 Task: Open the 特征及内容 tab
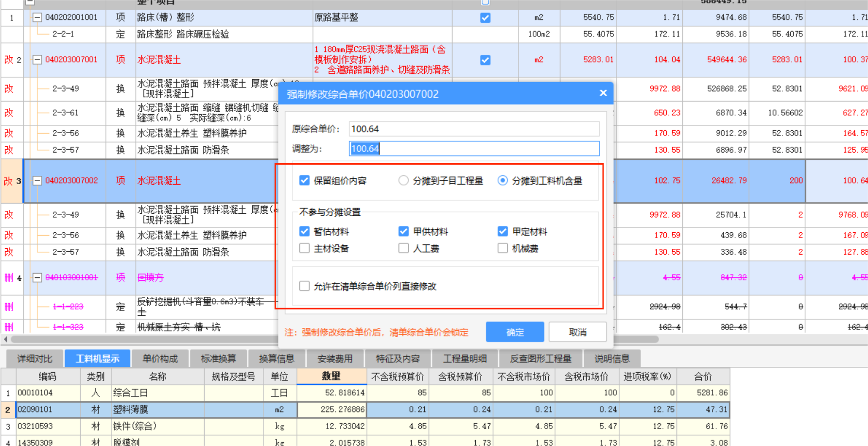tap(398, 359)
